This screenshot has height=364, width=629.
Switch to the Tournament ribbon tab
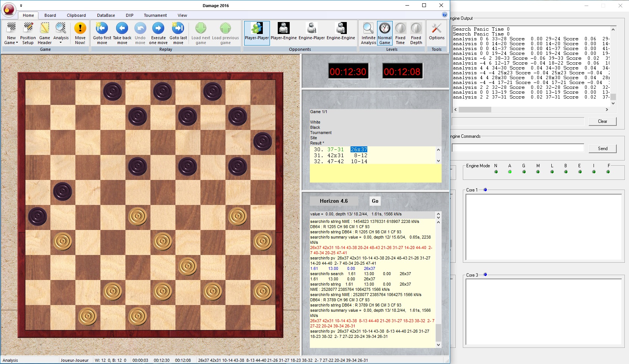point(155,15)
